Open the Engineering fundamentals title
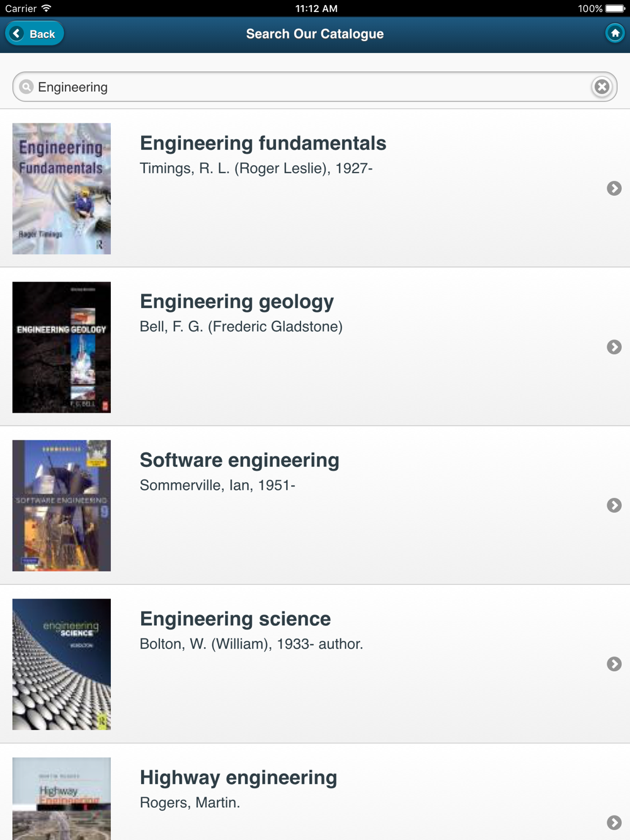630x840 pixels. pyautogui.click(x=263, y=144)
